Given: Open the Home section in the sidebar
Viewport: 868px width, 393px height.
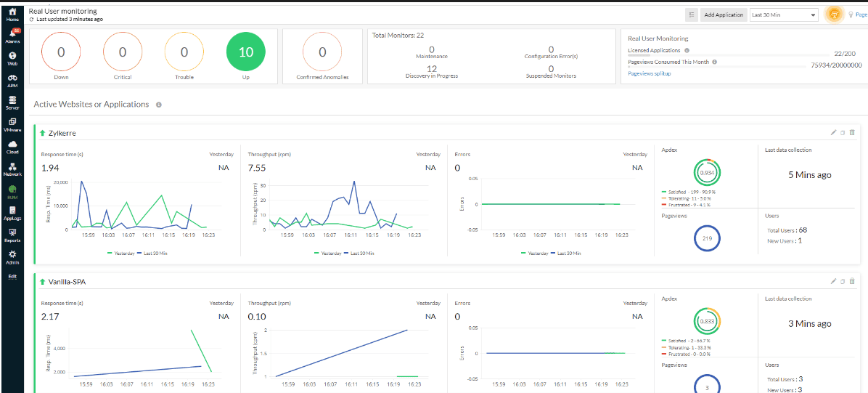Looking at the screenshot, I should click(12, 15).
